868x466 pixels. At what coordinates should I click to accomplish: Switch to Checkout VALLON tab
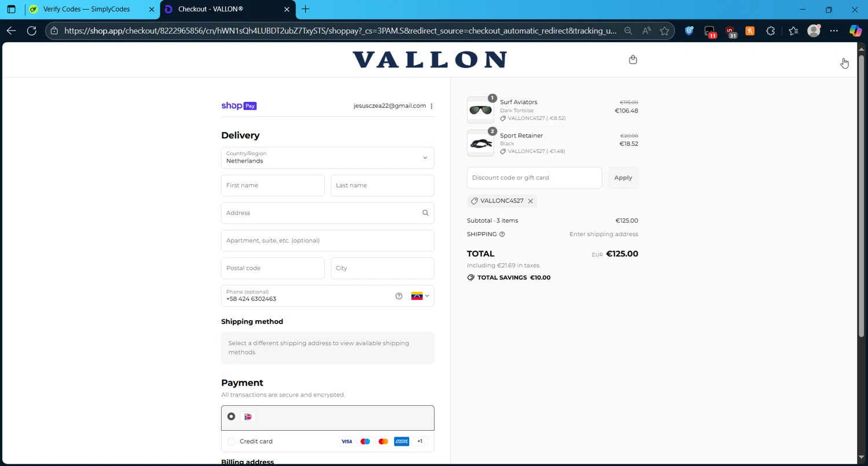coord(227,9)
